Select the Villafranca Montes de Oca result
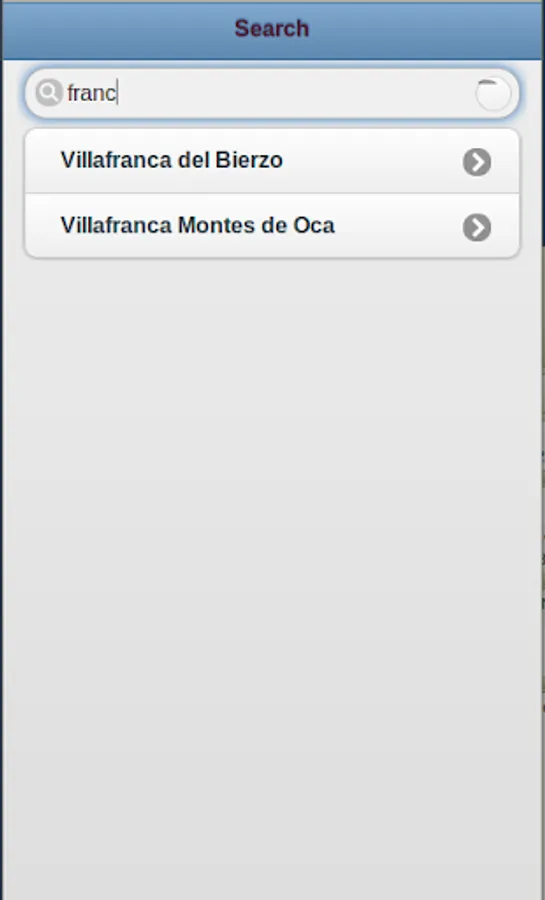 click(x=272, y=226)
